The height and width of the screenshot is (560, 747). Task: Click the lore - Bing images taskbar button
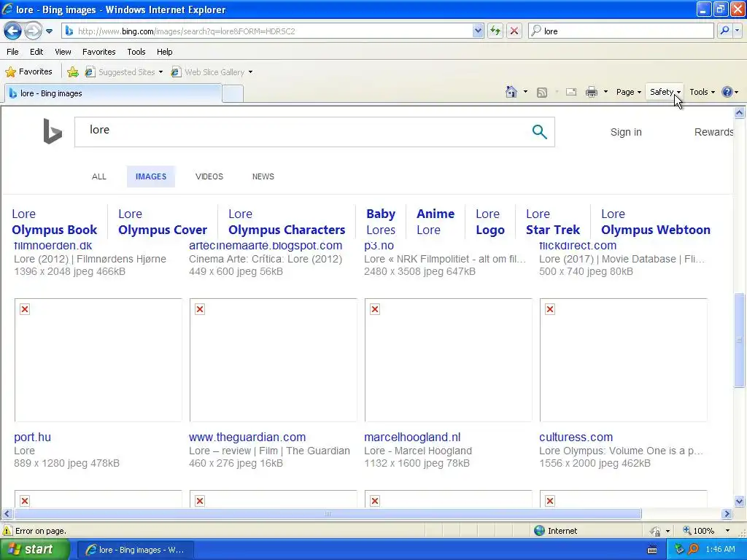135,550
